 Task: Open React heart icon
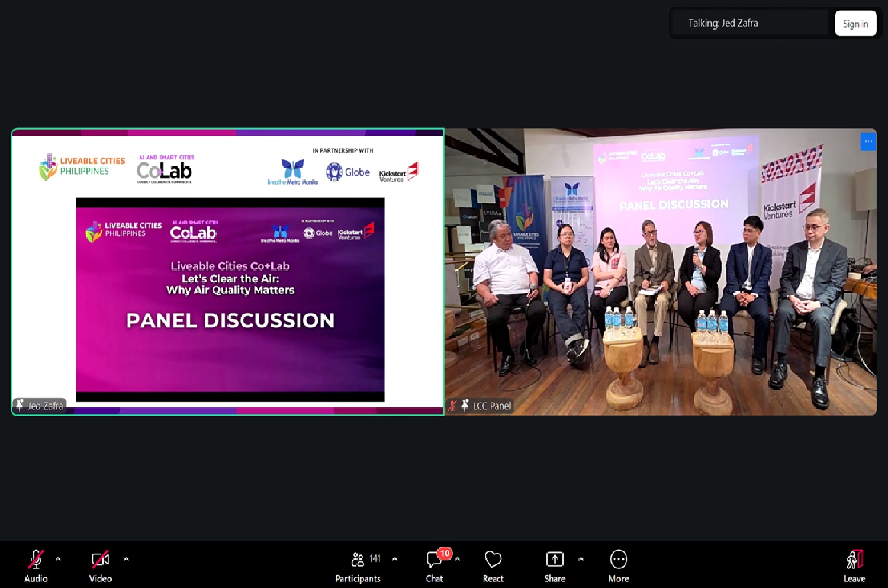(493, 560)
